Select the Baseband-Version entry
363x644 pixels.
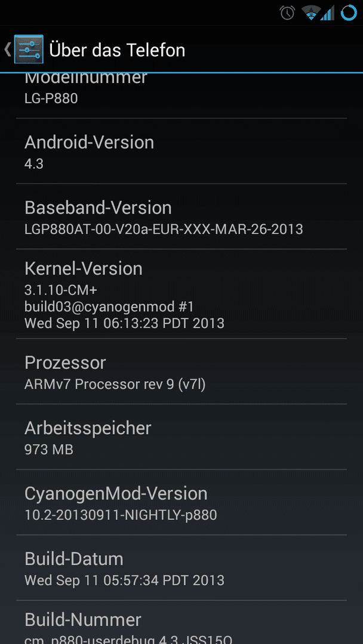[181, 216]
